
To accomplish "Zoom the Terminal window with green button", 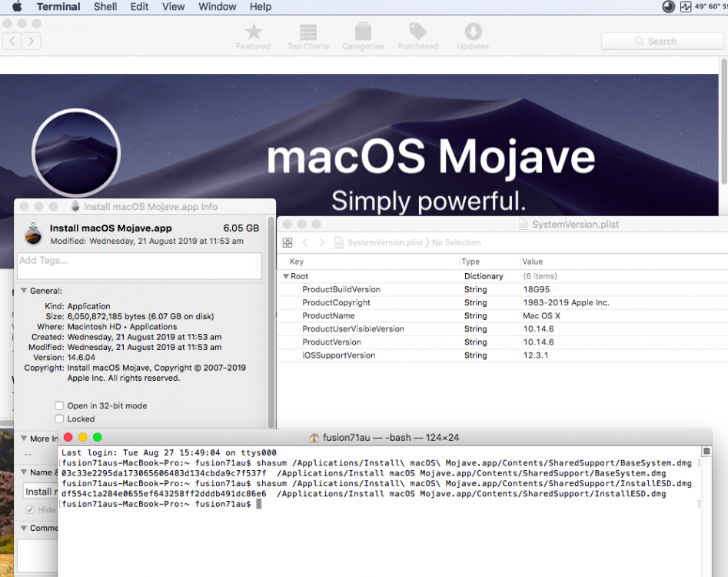I will (97, 437).
